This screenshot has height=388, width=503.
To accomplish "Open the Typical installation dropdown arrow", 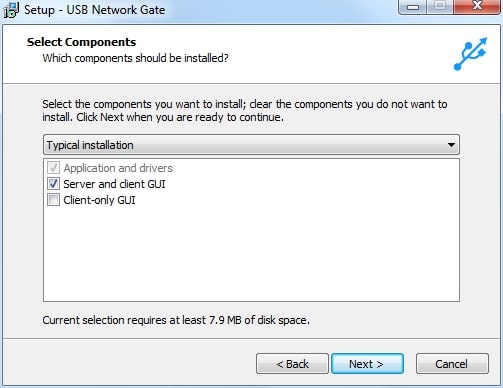I will (451, 145).
